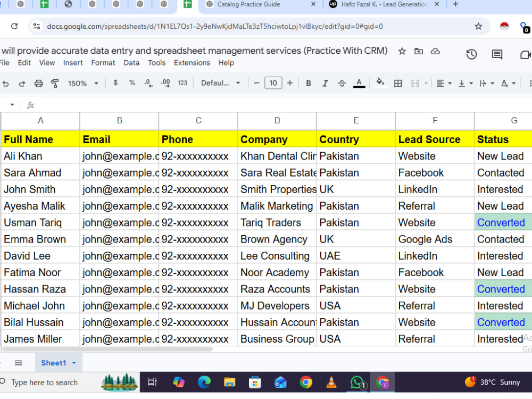Format as percent icon
The width and height of the screenshot is (532, 399).
132,83
